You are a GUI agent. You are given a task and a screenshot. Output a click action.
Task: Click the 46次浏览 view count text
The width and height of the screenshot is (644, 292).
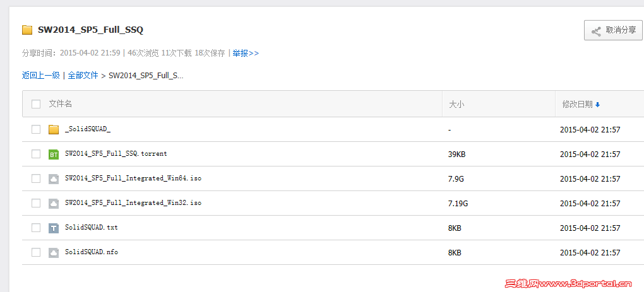(143, 53)
